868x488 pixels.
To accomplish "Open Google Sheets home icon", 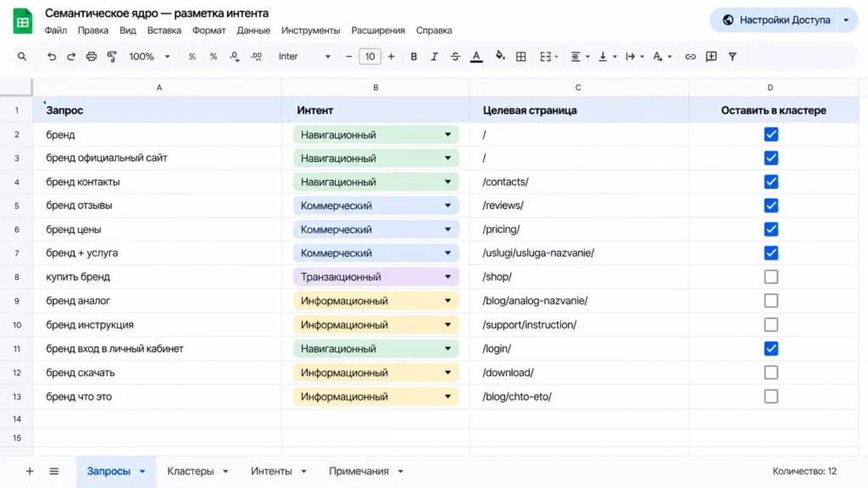I will click(23, 21).
